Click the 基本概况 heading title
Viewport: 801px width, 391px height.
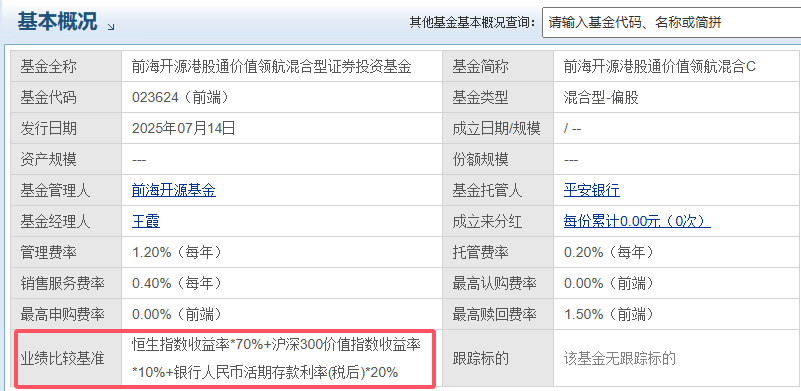[57, 22]
